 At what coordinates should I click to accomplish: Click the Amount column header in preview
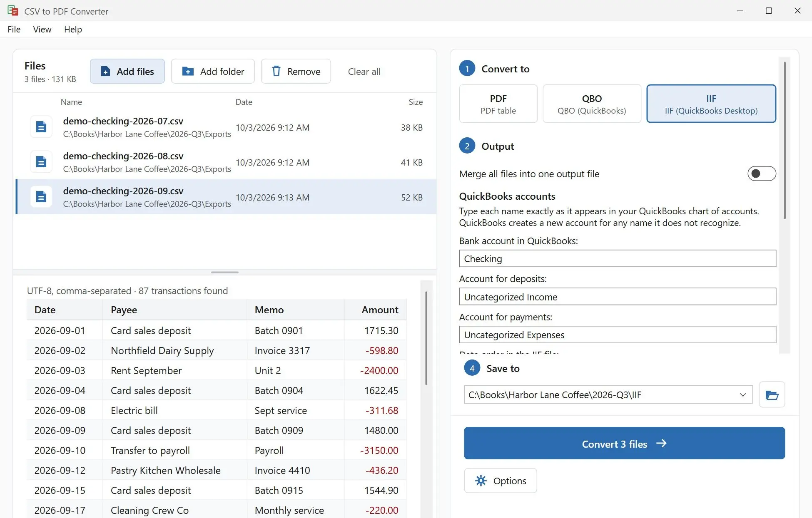pyautogui.click(x=375, y=310)
